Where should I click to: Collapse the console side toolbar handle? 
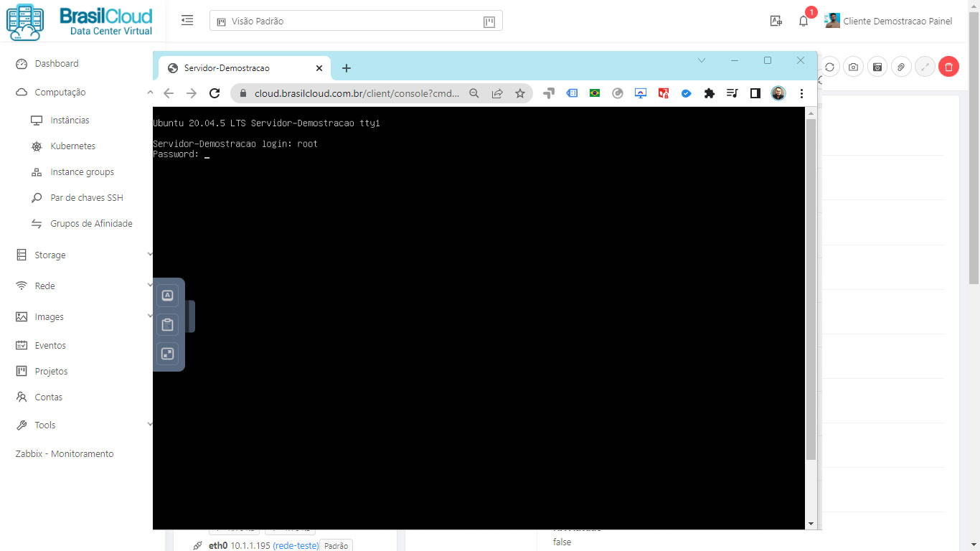point(192,316)
